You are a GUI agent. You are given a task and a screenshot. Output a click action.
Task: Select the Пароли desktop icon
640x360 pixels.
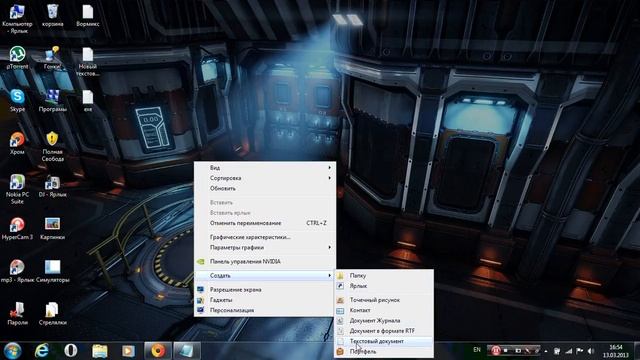(17, 314)
